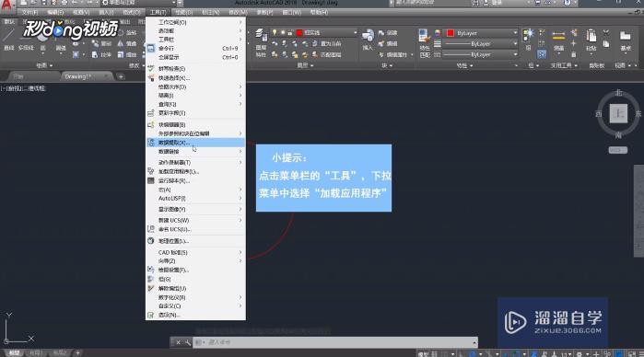
Task: Click the Create block (创建) icon
Action: point(381,33)
